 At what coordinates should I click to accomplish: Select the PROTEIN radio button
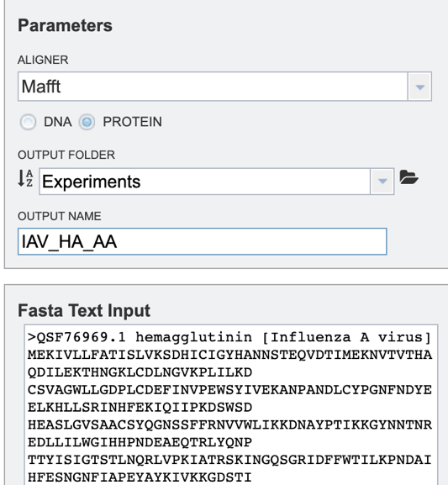[x=87, y=122]
